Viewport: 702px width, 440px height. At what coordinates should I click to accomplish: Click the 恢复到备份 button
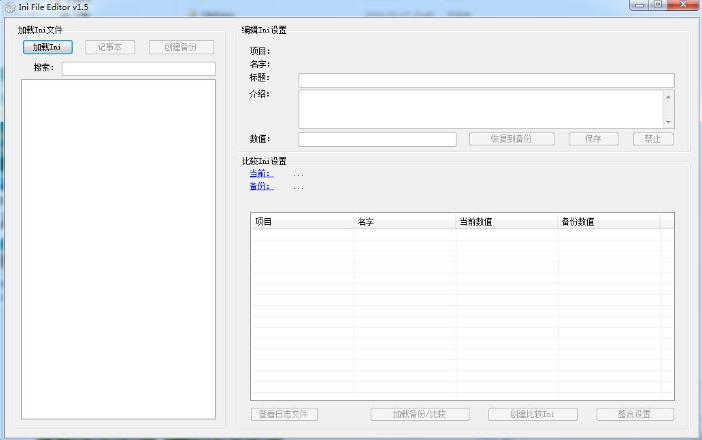(512, 139)
